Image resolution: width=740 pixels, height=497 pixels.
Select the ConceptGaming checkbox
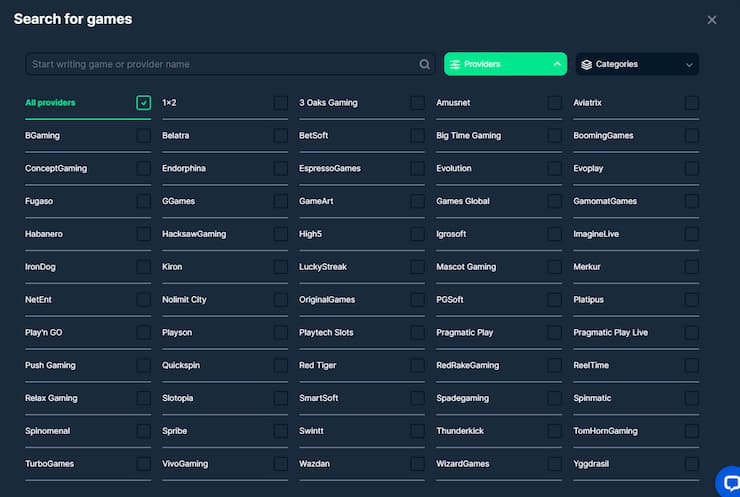click(143, 168)
